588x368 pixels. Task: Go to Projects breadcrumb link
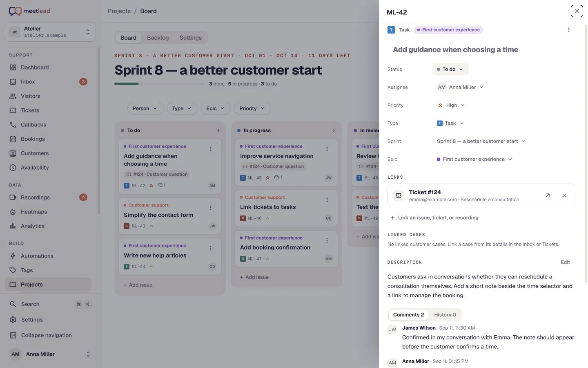click(x=119, y=11)
